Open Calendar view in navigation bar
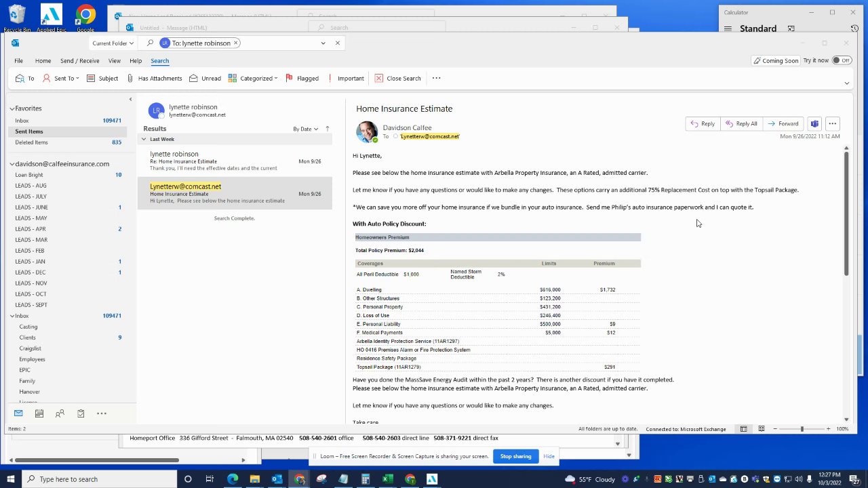 tap(39, 413)
